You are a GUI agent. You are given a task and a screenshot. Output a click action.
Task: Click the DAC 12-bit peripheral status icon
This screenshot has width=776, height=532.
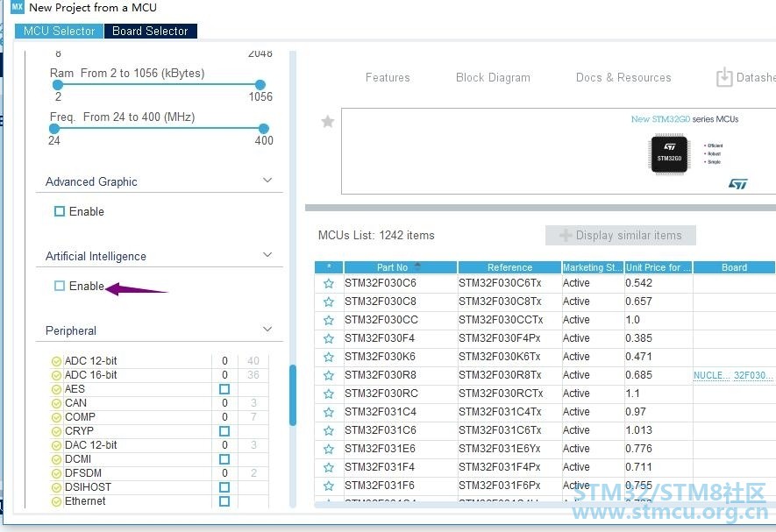56,445
